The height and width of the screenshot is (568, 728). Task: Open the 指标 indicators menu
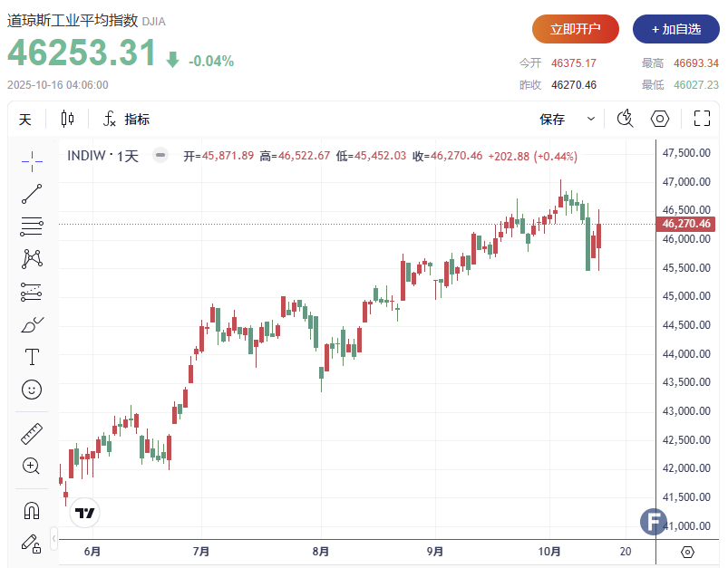pyautogui.click(x=126, y=120)
